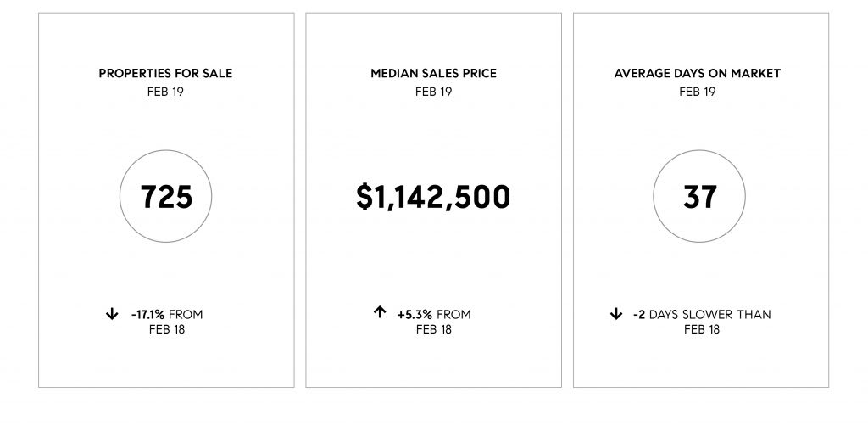
Task: Click FEB 19 under Average Days on Market
Action: (x=698, y=91)
